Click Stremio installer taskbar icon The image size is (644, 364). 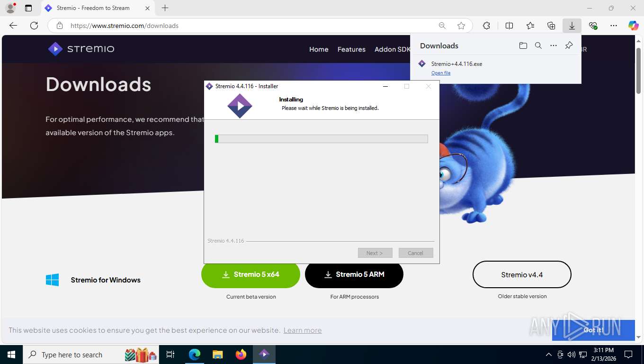(x=264, y=355)
